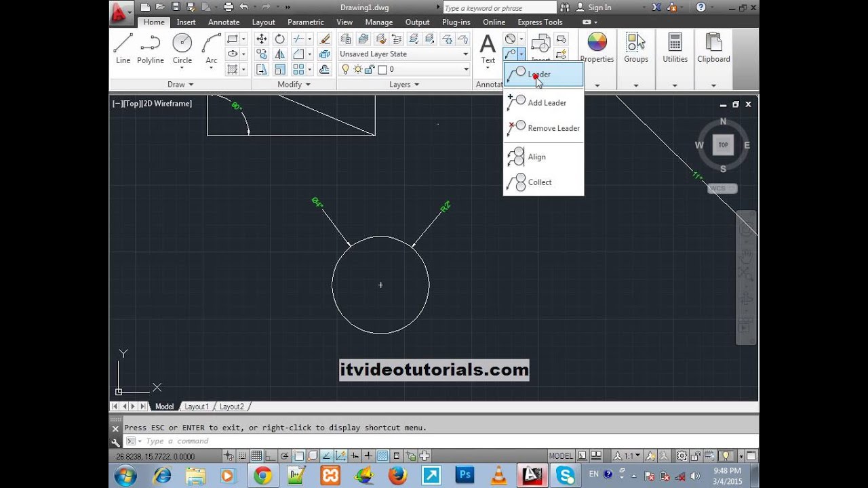The width and height of the screenshot is (868, 488).
Task: Toggle layer 0 lock icon
Action: [x=370, y=69]
